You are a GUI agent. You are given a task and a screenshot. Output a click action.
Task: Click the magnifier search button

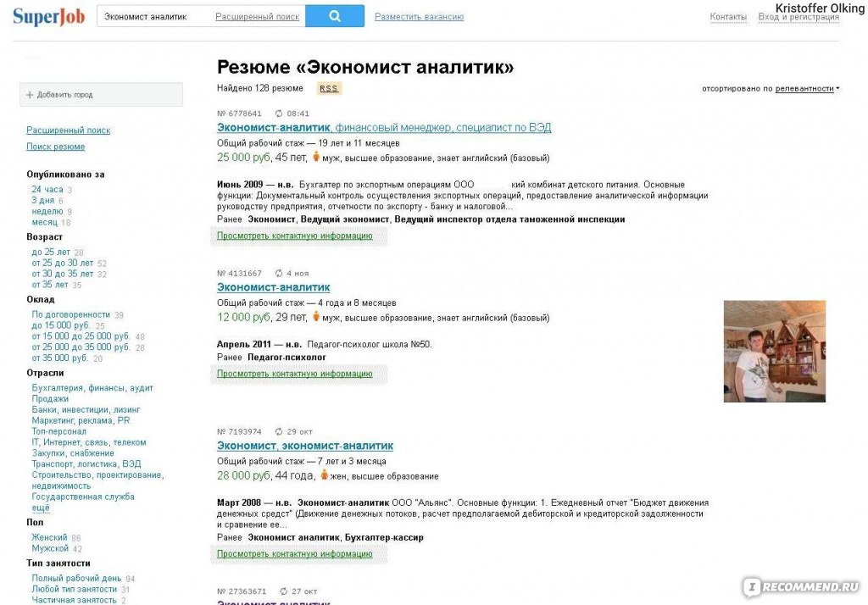334,16
